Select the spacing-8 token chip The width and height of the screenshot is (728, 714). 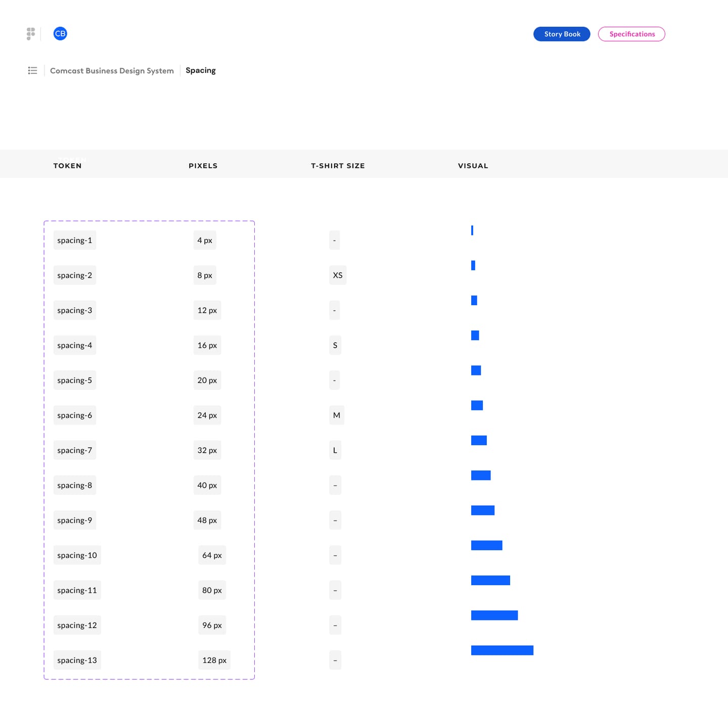click(75, 485)
